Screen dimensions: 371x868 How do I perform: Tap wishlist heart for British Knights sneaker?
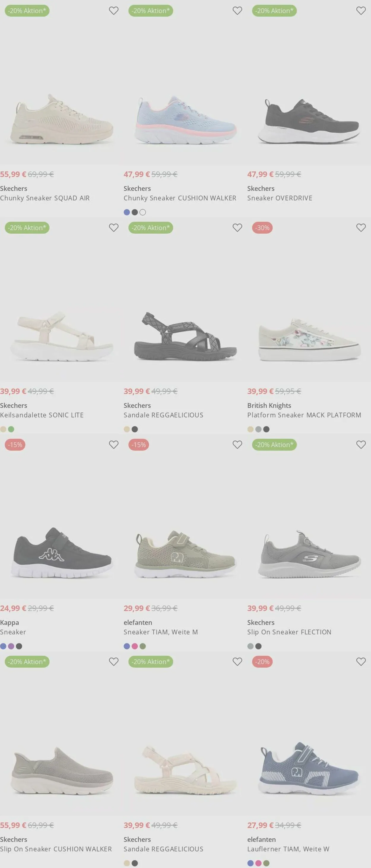361,228
